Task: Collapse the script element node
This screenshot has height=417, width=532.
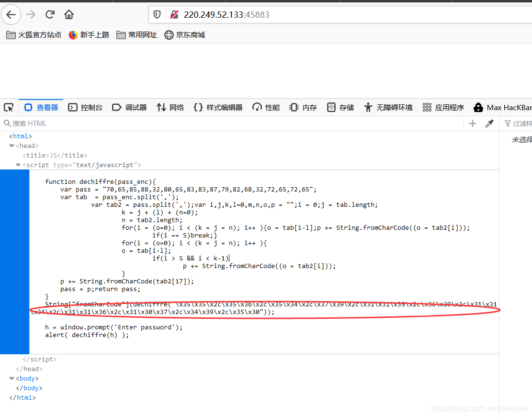Action: tap(18, 165)
